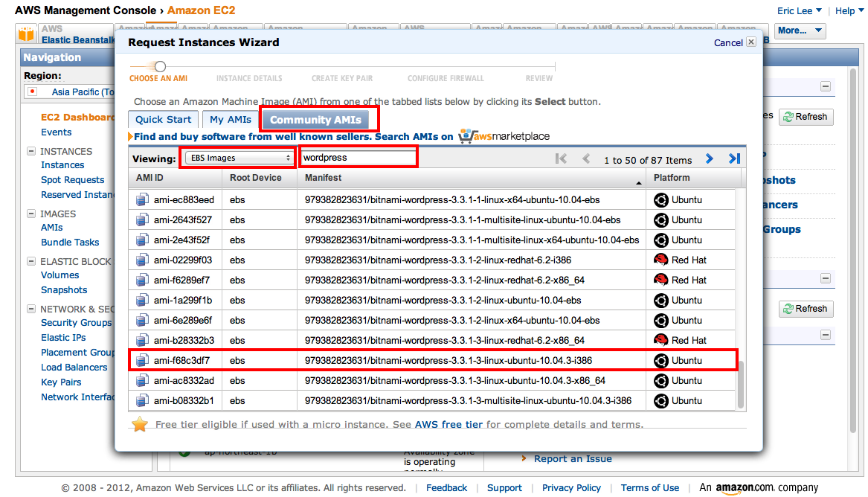Viewport: 868px width, 497px height.
Task: Click the AMI icon for ami-2643f527
Action: click(x=142, y=219)
